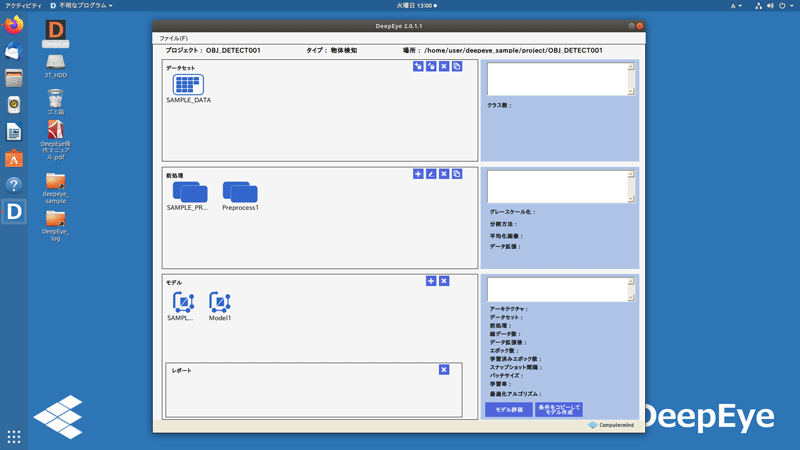Click the first hand-pointer icon in the dataset toolbar
This screenshot has width=800, height=450.
(418, 66)
